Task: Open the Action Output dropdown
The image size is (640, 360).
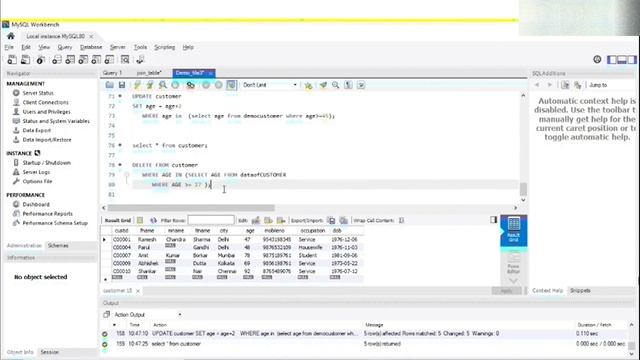Action: click(147, 315)
